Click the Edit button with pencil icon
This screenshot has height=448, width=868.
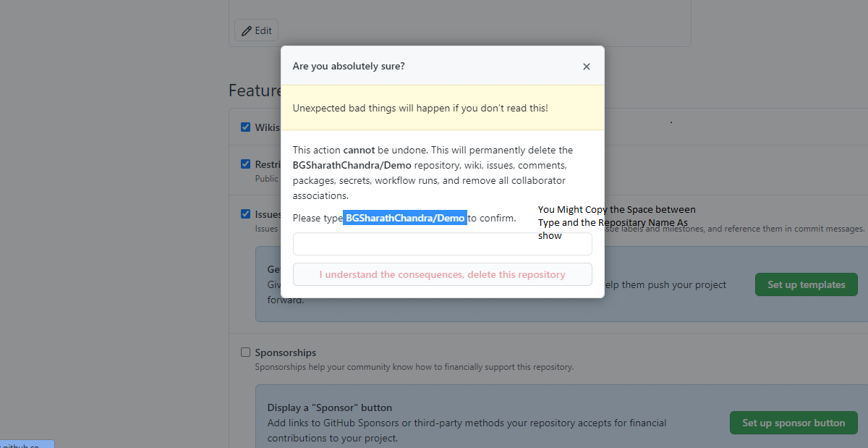pyautogui.click(x=256, y=30)
